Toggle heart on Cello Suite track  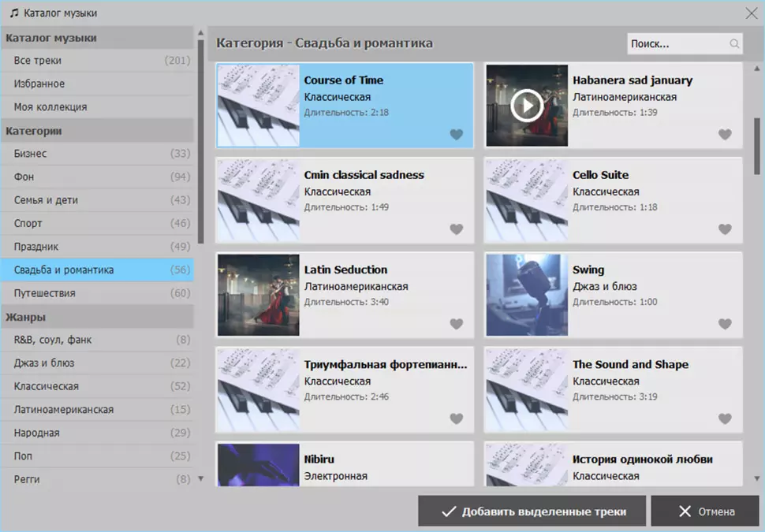(725, 229)
